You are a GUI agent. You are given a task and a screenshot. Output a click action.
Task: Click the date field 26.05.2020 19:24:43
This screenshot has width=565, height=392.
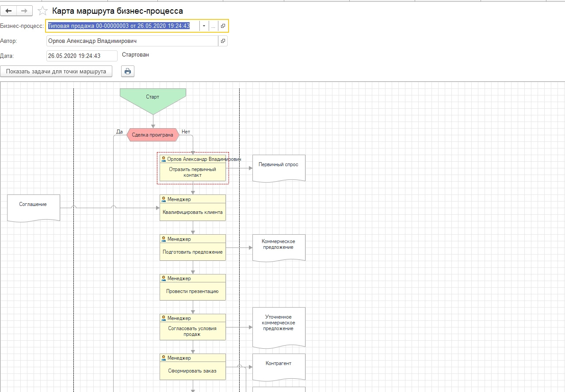click(x=81, y=56)
